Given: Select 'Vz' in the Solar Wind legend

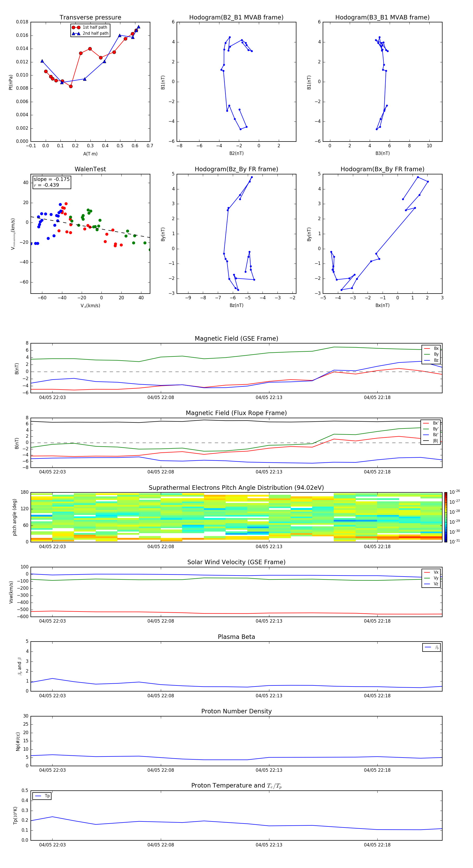Looking at the screenshot, I should (x=431, y=584).
